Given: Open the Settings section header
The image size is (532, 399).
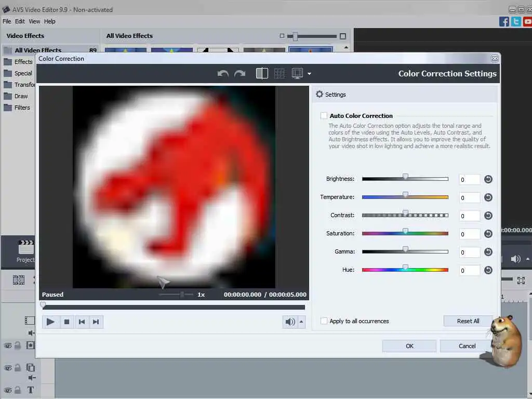Looking at the screenshot, I should click(404, 95).
